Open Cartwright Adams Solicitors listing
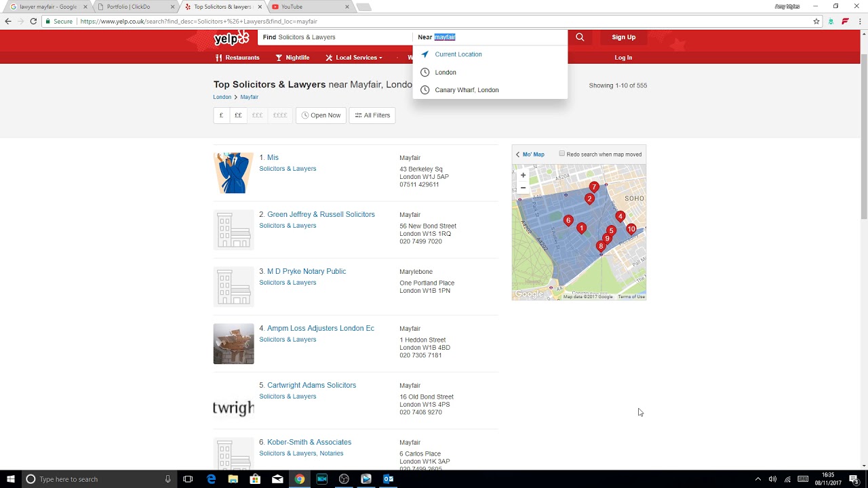The image size is (868, 488). 311,385
